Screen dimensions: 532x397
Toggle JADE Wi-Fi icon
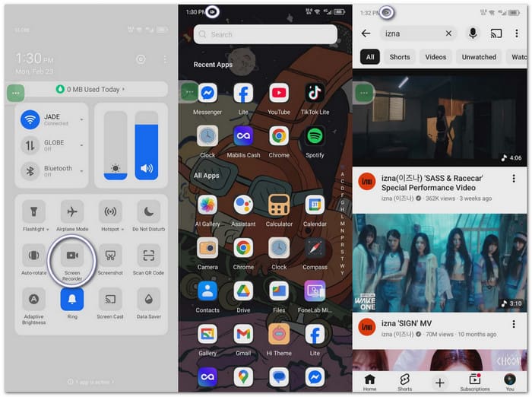[30, 119]
